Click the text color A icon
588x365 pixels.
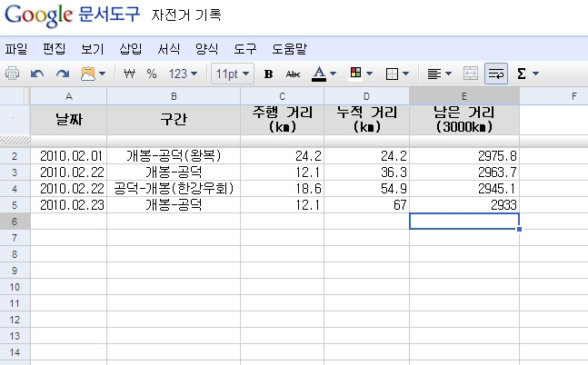(x=319, y=74)
